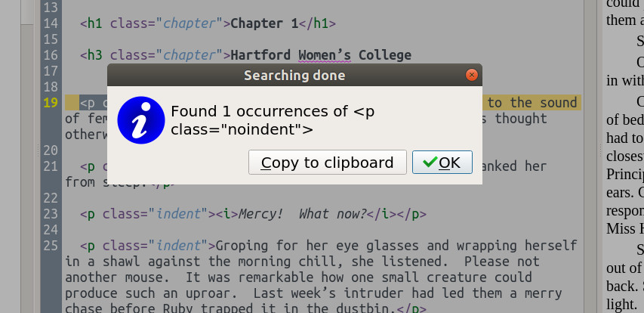Screen dimensions: 644x313
Task: Select line number 14 in the gutter
Action: pyautogui.click(x=51, y=23)
